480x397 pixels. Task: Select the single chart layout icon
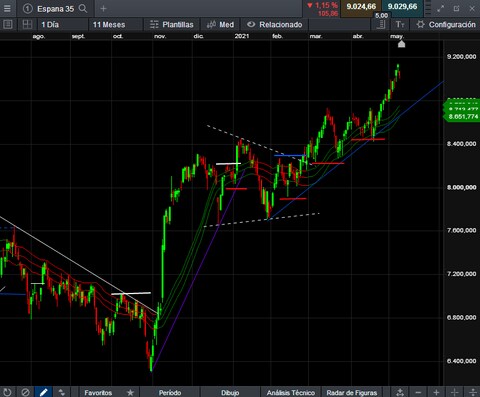click(8, 24)
